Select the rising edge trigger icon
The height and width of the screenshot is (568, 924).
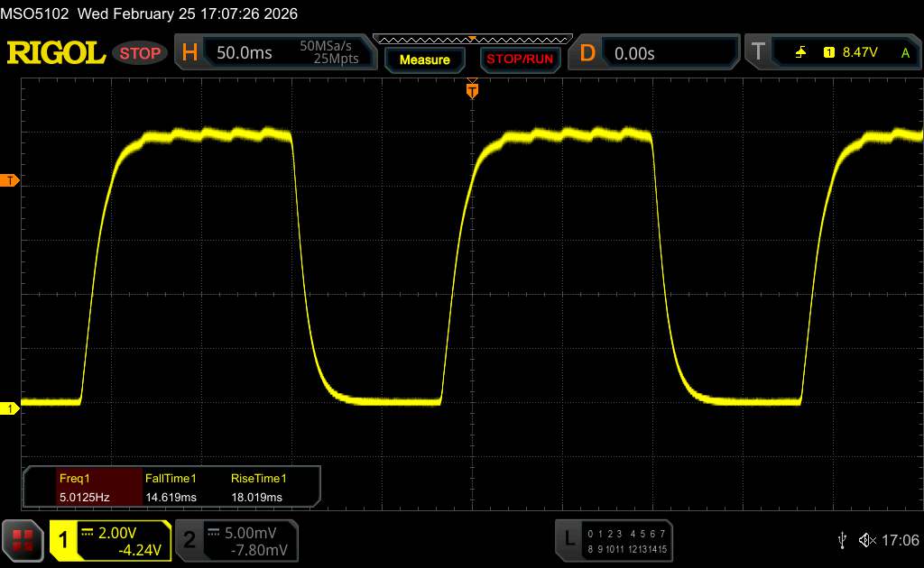click(x=800, y=53)
